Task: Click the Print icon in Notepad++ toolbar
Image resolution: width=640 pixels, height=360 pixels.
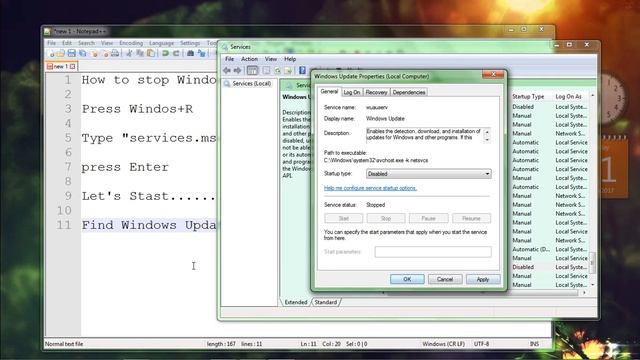Action: pyautogui.click(x=115, y=53)
